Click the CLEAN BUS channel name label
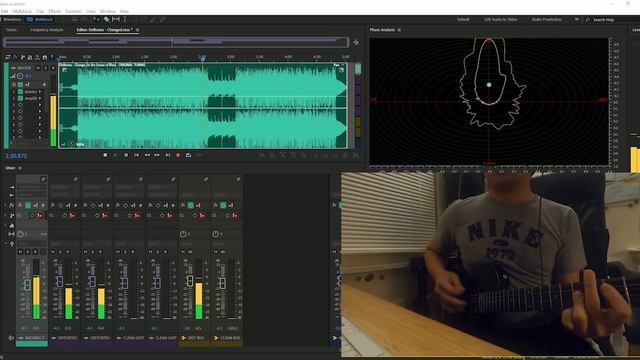This screenshot has height=360, width=640. tap(230, 338)
